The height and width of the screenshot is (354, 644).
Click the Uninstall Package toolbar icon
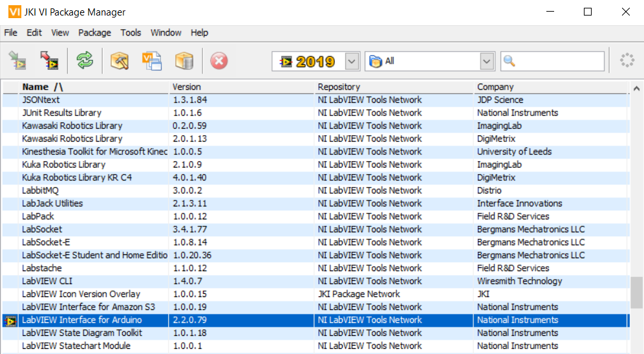(49, 61)
